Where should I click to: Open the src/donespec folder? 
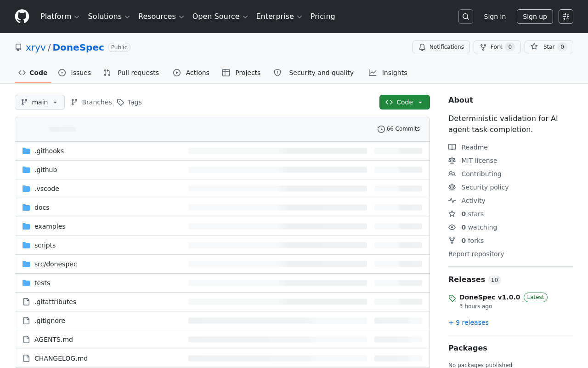pyautogui.click(x=56, y=264)
